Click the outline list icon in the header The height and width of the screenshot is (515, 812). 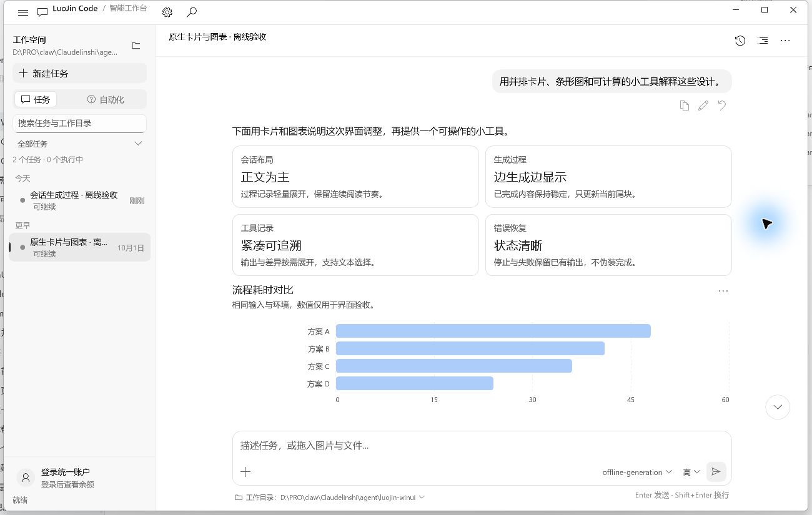[763, 41]
